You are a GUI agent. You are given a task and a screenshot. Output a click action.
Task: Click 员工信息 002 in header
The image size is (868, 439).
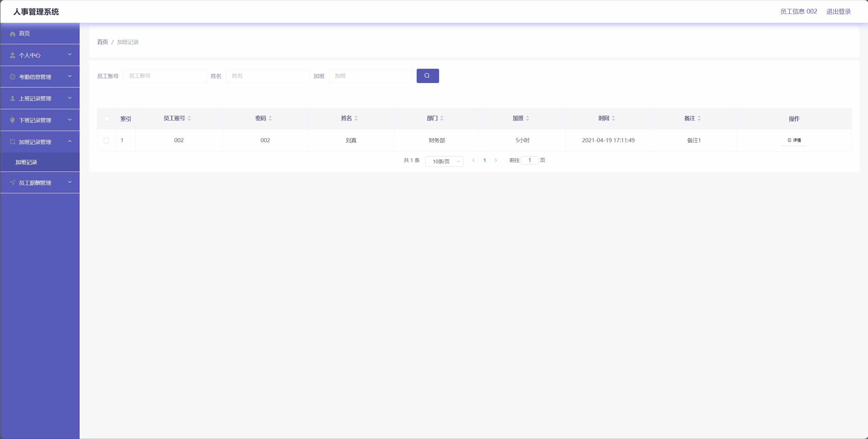point(799,12)
